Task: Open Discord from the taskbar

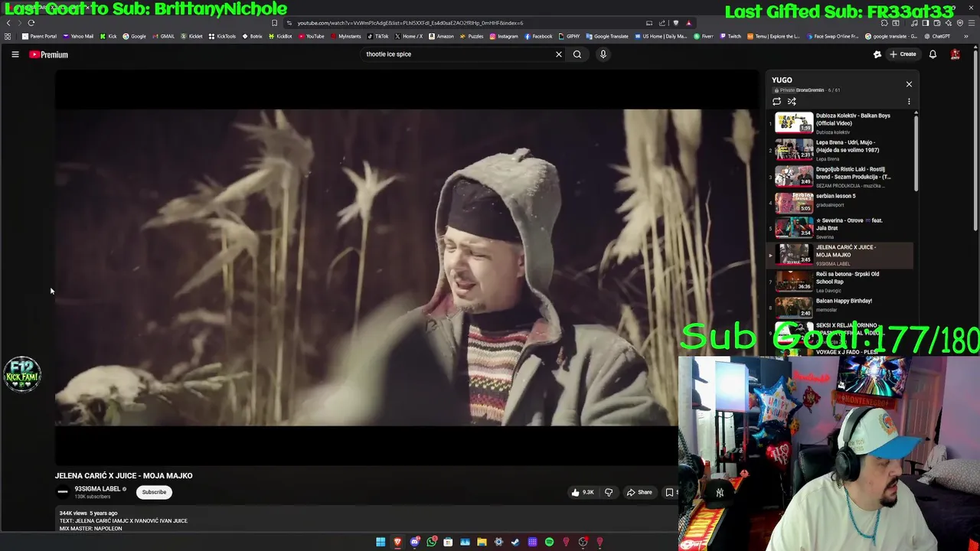Action: coord(414,542)
